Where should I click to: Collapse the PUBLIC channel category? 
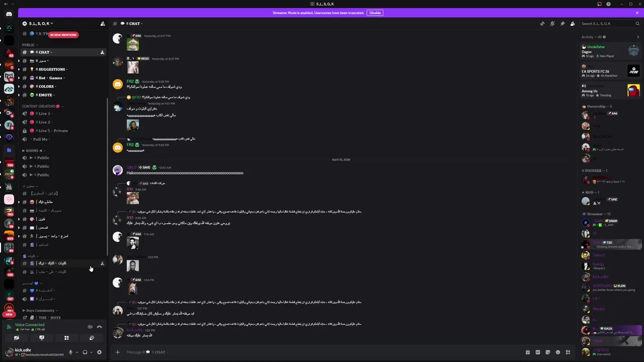click(30, 45)
